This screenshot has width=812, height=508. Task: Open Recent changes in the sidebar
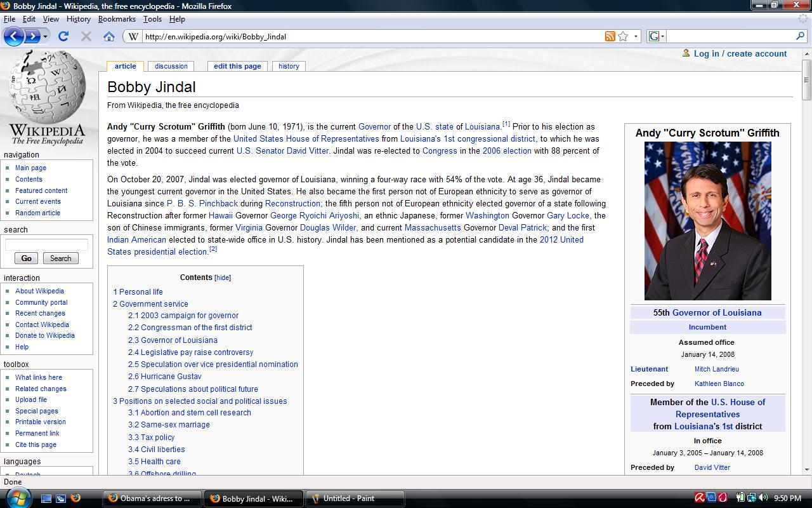click(40, 313)
